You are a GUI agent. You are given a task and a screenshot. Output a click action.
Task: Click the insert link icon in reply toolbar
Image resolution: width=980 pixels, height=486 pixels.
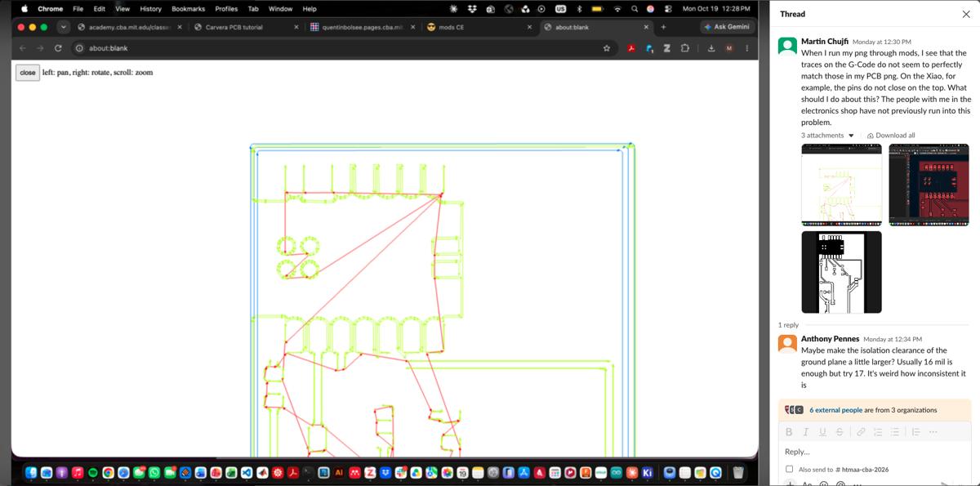point(861,432)
